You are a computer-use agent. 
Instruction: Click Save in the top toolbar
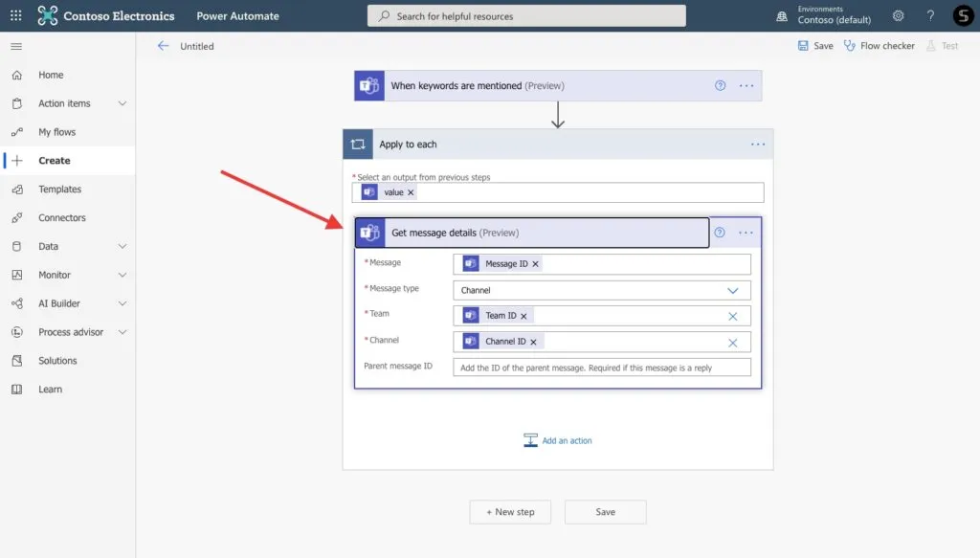[x=815, y=46]
